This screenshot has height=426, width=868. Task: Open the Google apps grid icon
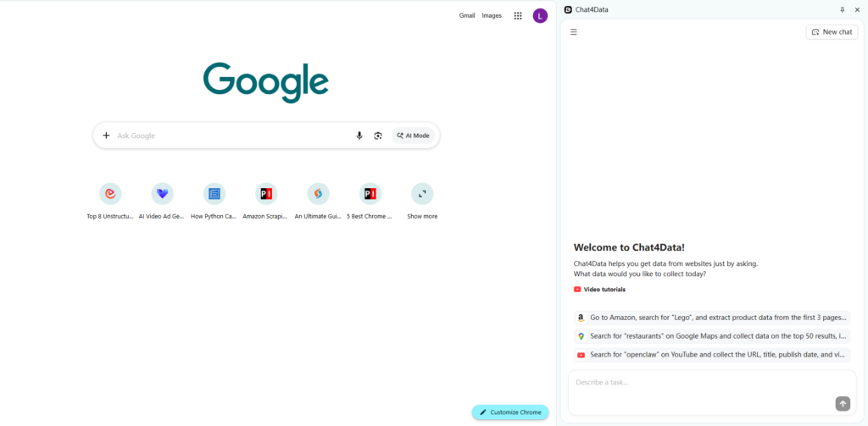tap(518, 15)
